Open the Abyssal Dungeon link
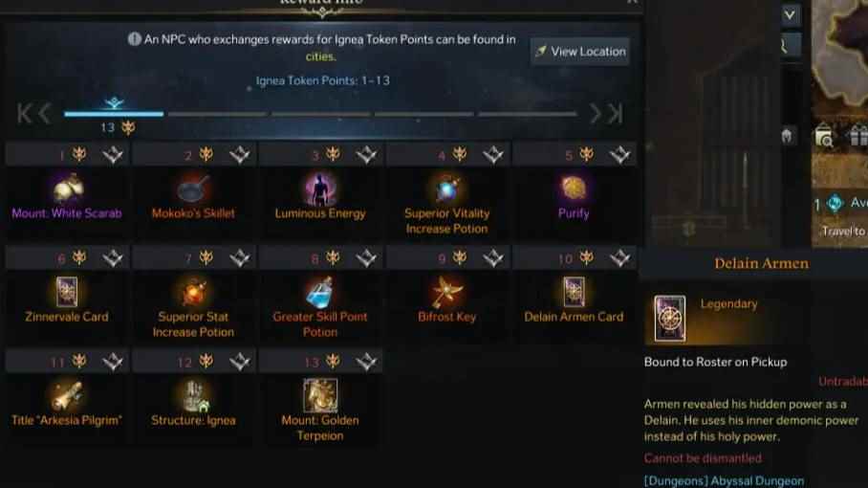The image size is (868, 488). tap(724, 480)
